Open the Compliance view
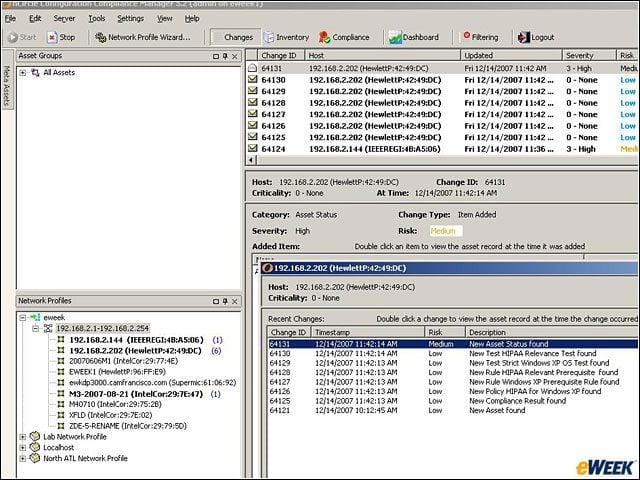 click(344, 37)
